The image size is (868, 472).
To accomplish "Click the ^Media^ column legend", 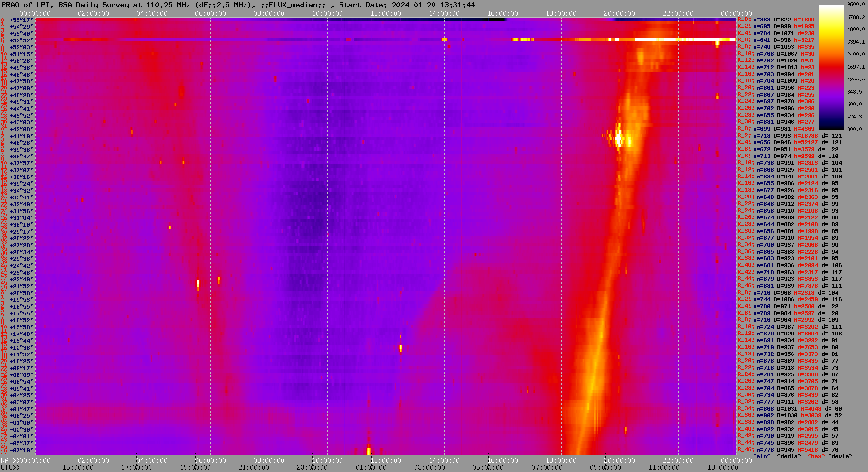I will tap(789, 456).
